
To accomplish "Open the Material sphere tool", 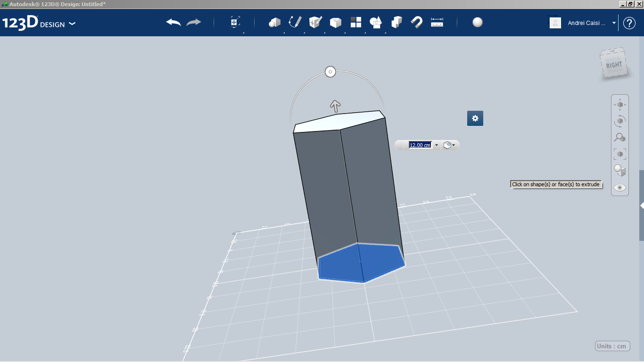I will pos(478,23).
